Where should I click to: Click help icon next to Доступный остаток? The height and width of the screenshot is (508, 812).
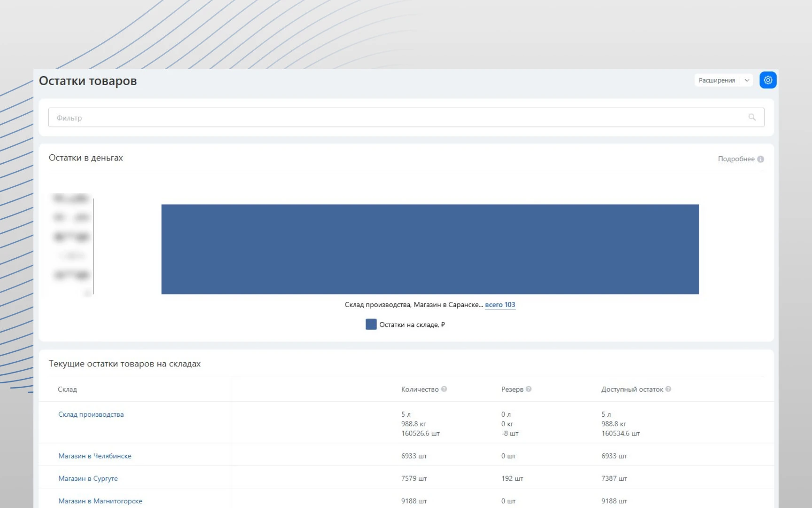pos(668,389)
